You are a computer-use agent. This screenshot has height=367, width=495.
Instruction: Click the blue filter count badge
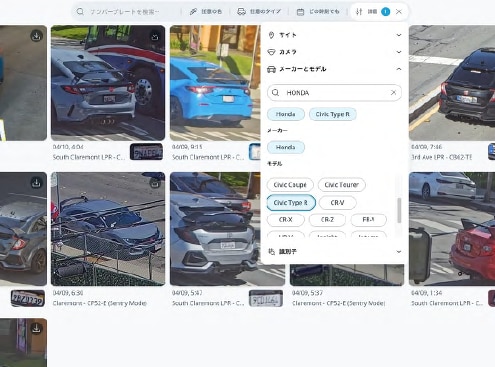coord(386,12)
